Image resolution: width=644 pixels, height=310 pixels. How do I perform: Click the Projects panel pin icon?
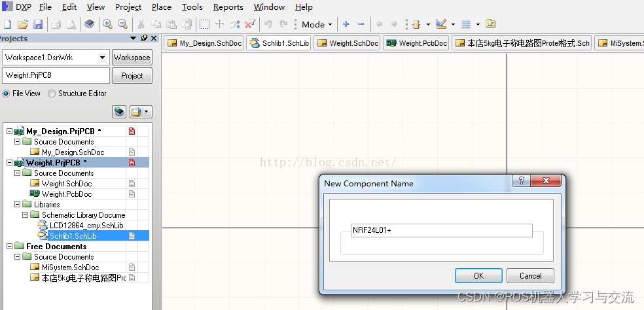[x=144, y=38]
